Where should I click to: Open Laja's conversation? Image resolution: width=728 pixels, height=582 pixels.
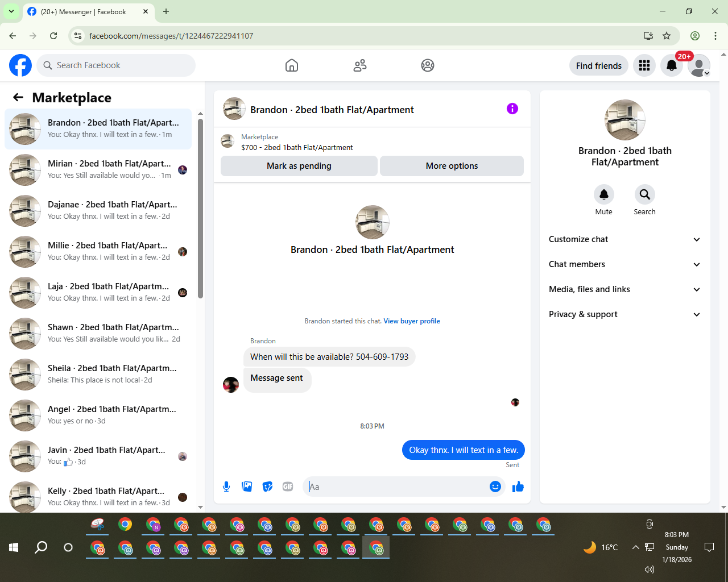98,293
